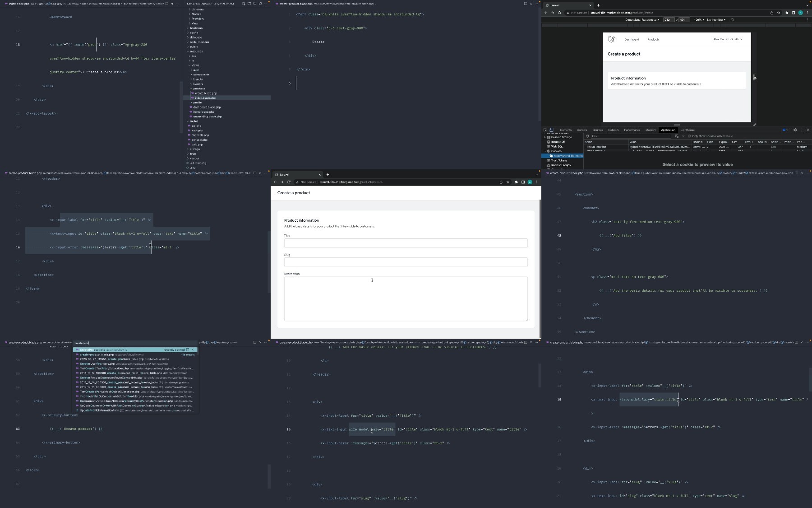The width and height of the screenshot is (812, 508).
Task: Open Dimensions: Responsive dropdown
Action: (x=642, y=20)
